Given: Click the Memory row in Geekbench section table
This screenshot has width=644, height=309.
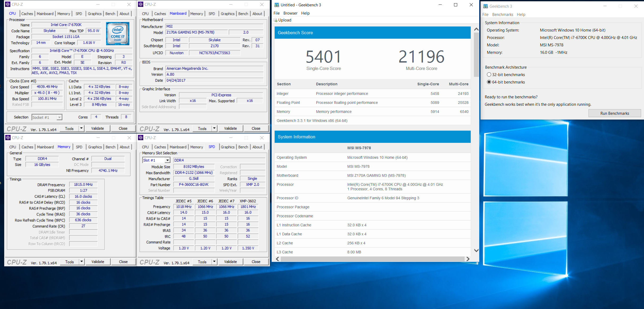Looking at the screenshot, I should click(x=373, y=112).
